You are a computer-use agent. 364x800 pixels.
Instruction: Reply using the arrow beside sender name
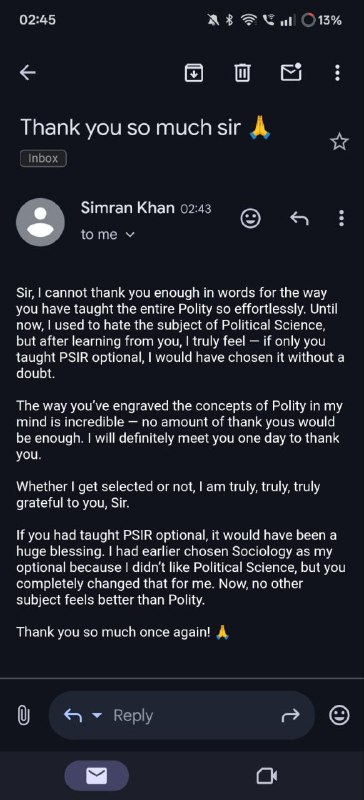pos(300,219)
